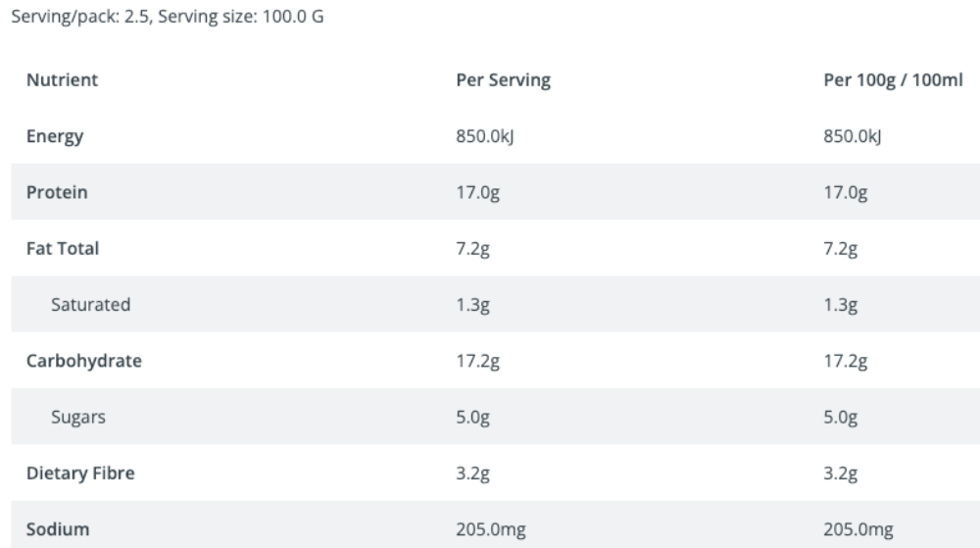
Task: Click the 1.3g saturated per serving value
Action: (x=472, y=305)
